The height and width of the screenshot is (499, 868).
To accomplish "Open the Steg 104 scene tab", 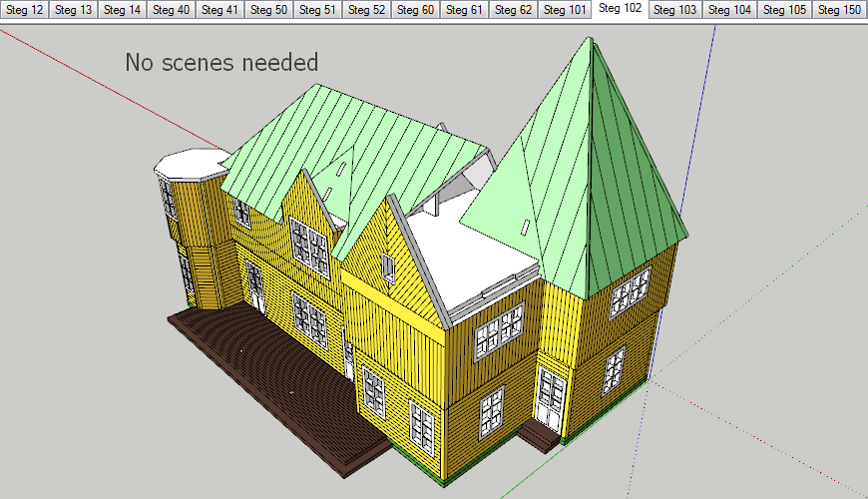I will pos(730,10).
